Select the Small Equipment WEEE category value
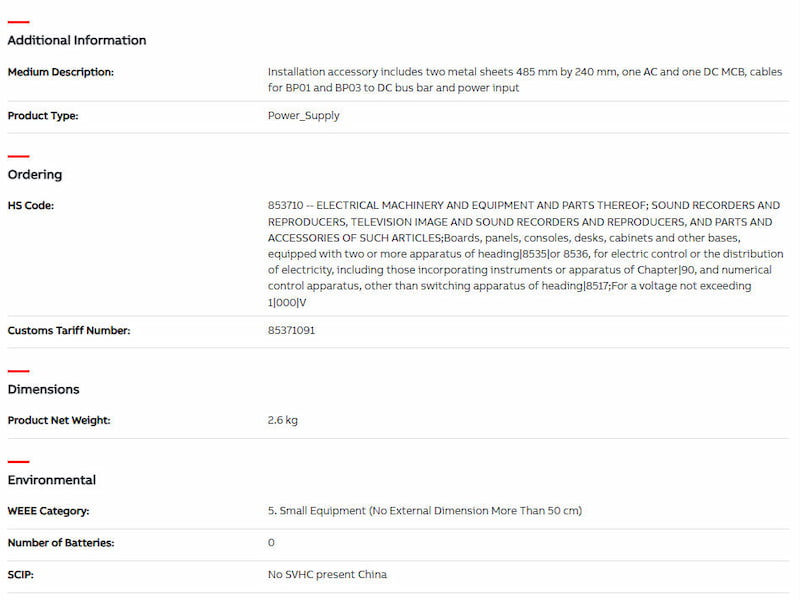 pyautogui.click(x=425, y=511)
